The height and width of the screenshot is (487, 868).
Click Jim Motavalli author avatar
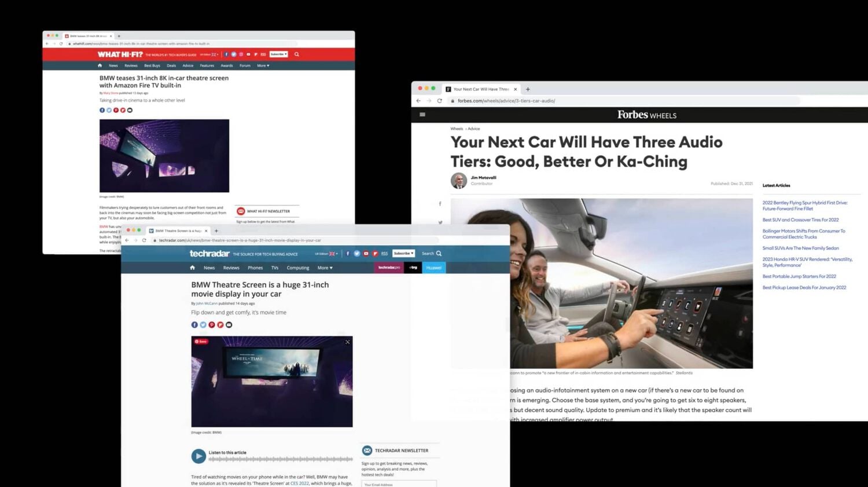click(x=459, y=181)
